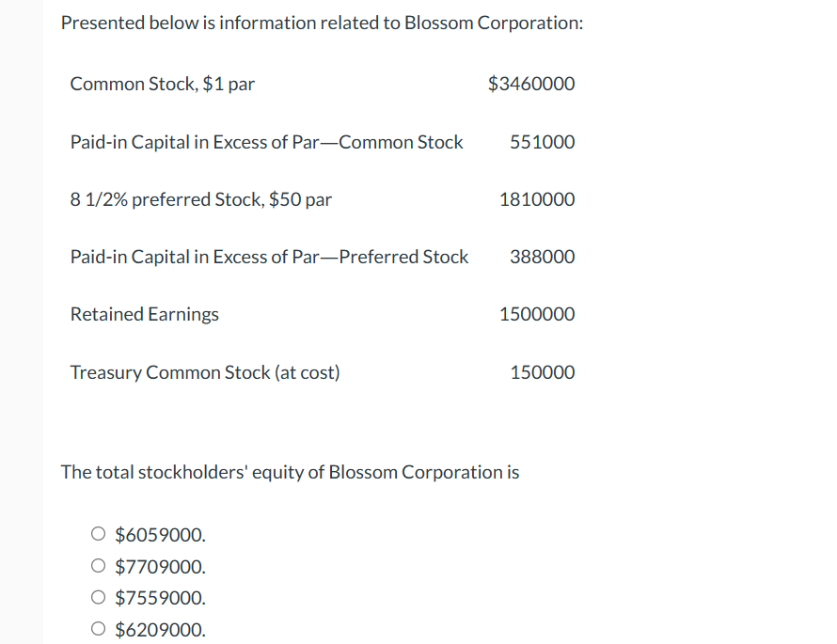The height and width of the screenshot is (644, 837).
Task: Select the $7559000 answer option
Action: tap(98, 596)
